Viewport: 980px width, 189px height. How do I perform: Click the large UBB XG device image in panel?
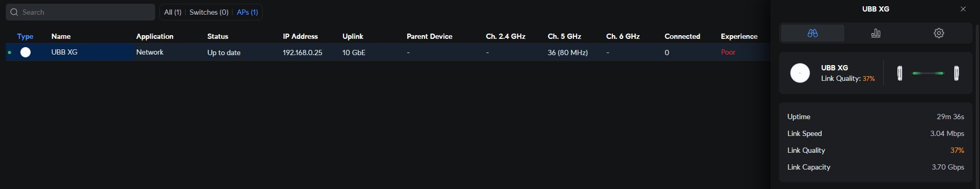pyautogui.click(x=800, y=73)
